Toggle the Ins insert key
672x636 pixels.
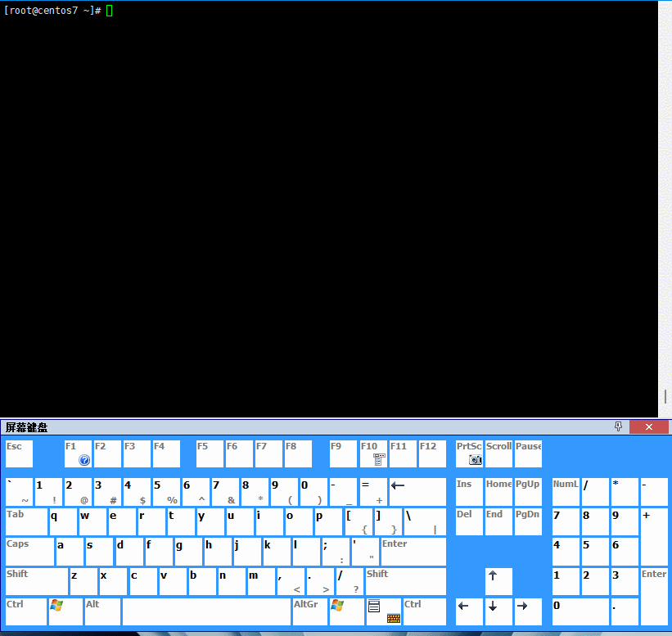pos(469,492)
